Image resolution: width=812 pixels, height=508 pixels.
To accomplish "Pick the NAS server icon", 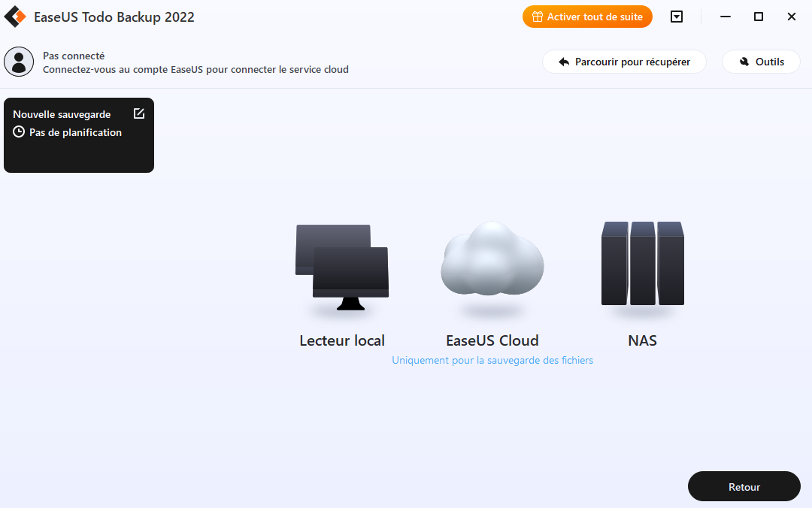I will tap(642, 263).
